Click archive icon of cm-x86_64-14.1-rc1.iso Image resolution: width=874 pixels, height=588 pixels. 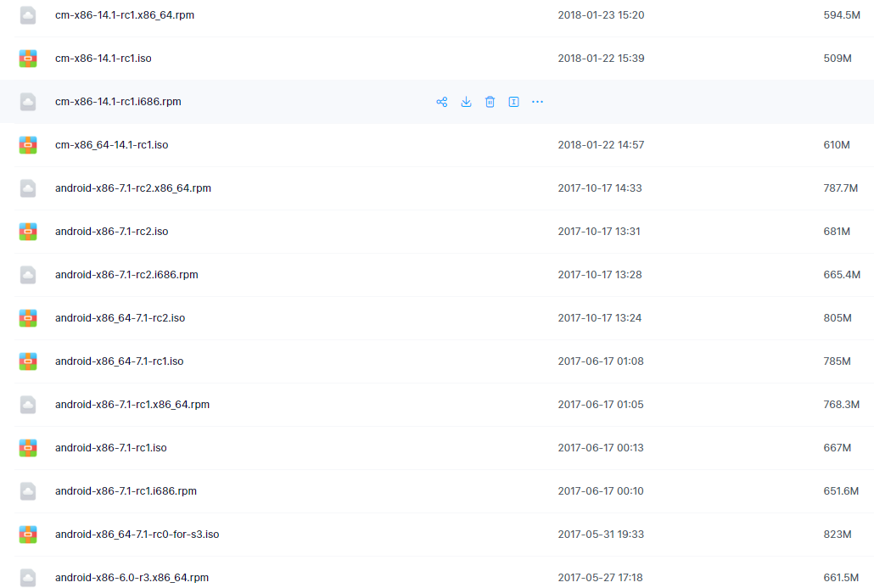click(x=28, y=145)
